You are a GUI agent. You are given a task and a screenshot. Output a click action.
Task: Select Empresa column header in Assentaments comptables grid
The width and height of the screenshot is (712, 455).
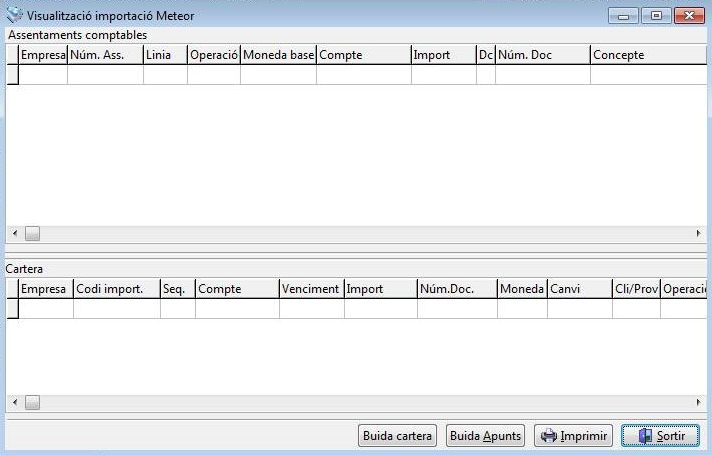[43, 55]
